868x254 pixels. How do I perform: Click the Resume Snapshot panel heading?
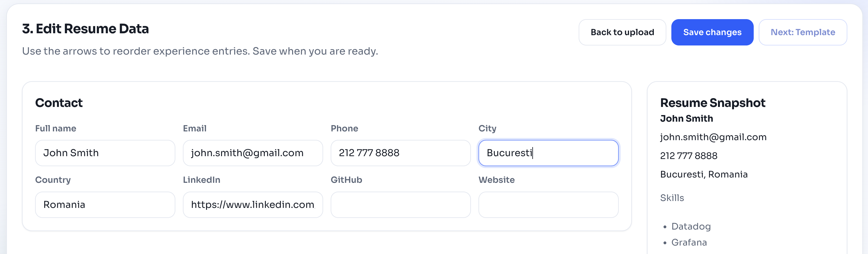[x=712, y=103]
